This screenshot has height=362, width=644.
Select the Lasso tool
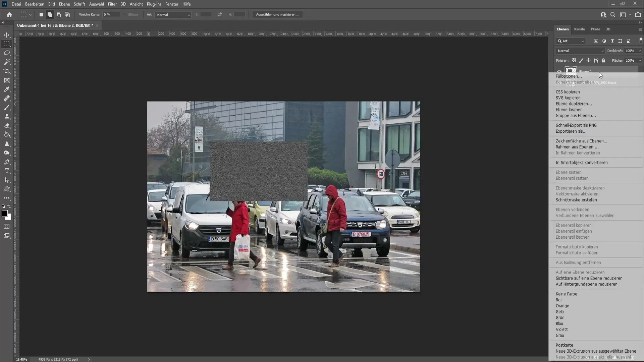pyautogui.click(x=7, y=53)
